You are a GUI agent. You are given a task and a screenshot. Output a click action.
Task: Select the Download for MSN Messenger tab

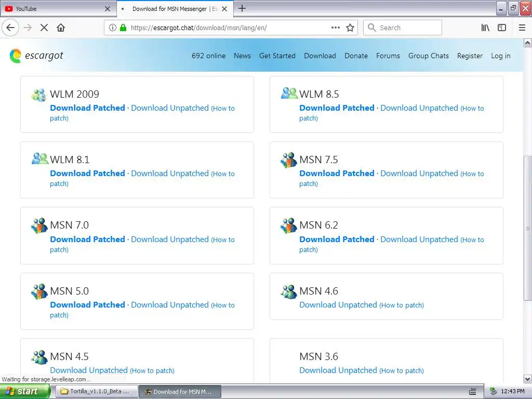175,9
